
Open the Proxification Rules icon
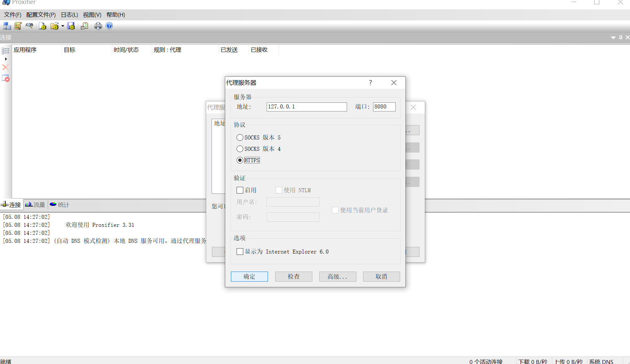17,26
